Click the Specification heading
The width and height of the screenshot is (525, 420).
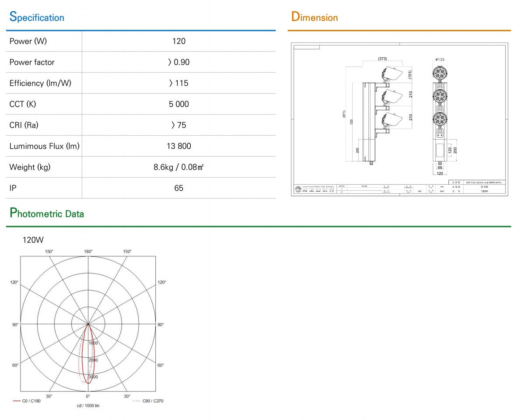tap(37, 17)
